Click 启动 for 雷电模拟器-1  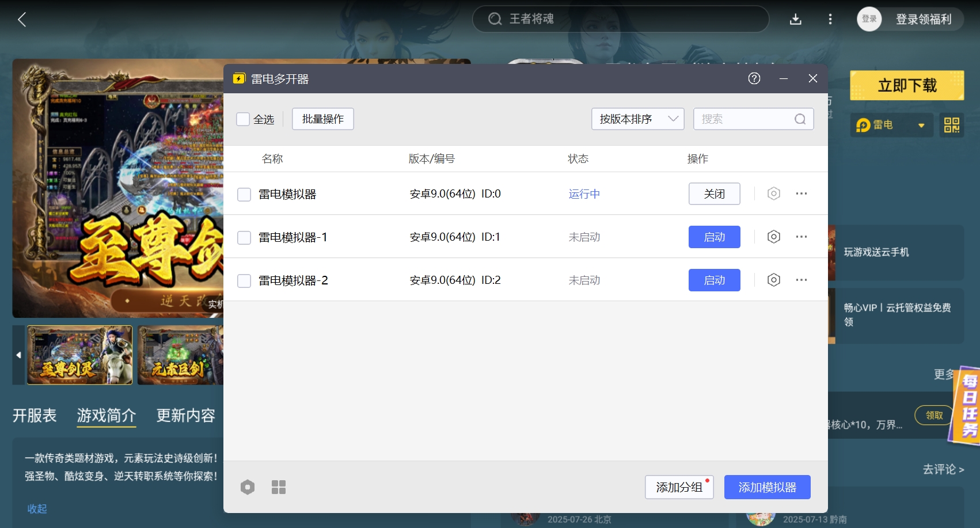(x=715, y=237)
